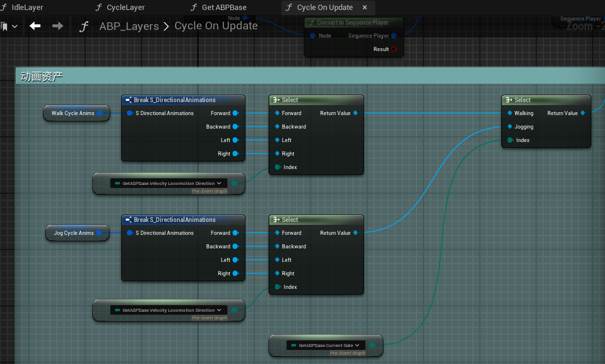Click S Directional Animations input pin, lower Break
The image size is (605, 364).
[130, 233]
